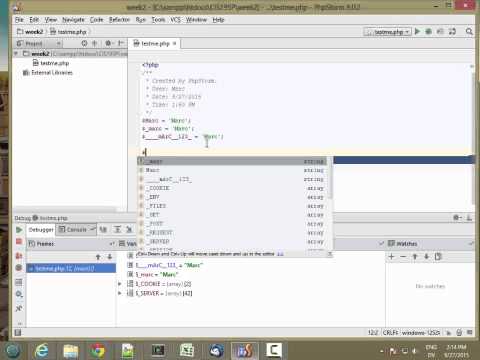The width and height of the screenshot is (480, 360).
Task: Open Debug tool window gear settings
Action: (457, 218)
